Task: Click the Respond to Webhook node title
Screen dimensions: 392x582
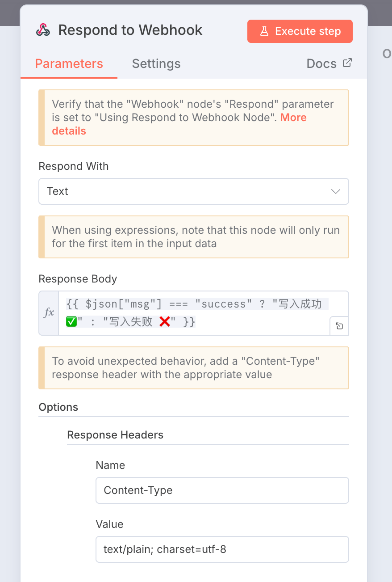Action: pyautogui.click(x=130, y=30)
